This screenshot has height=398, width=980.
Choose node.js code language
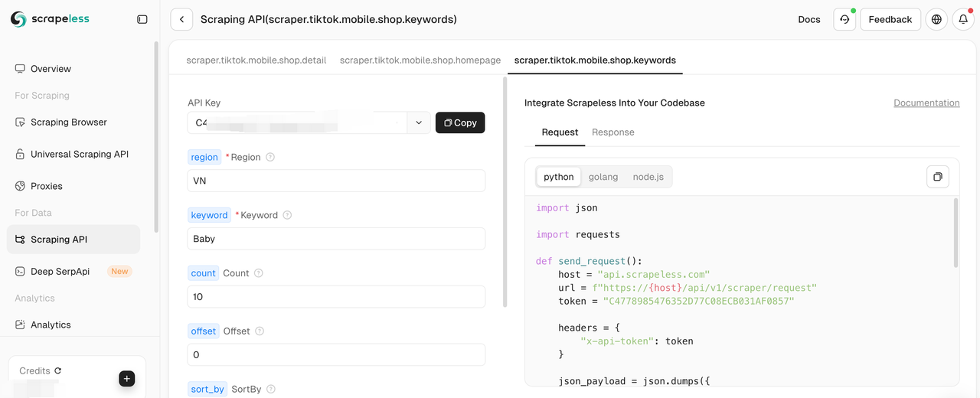(648, 177)
